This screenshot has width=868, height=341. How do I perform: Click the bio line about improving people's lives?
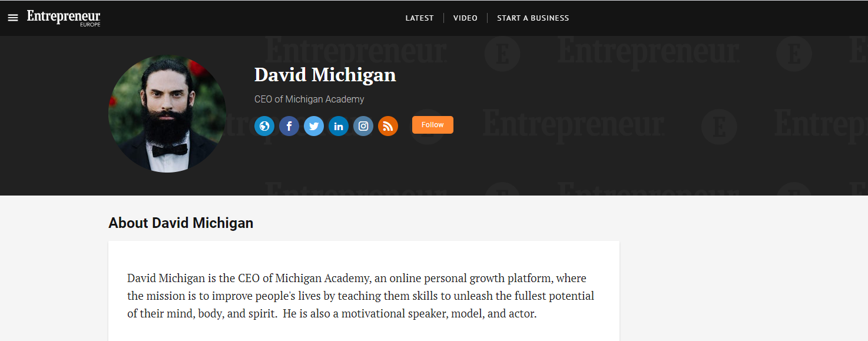(x=360, y=296)
